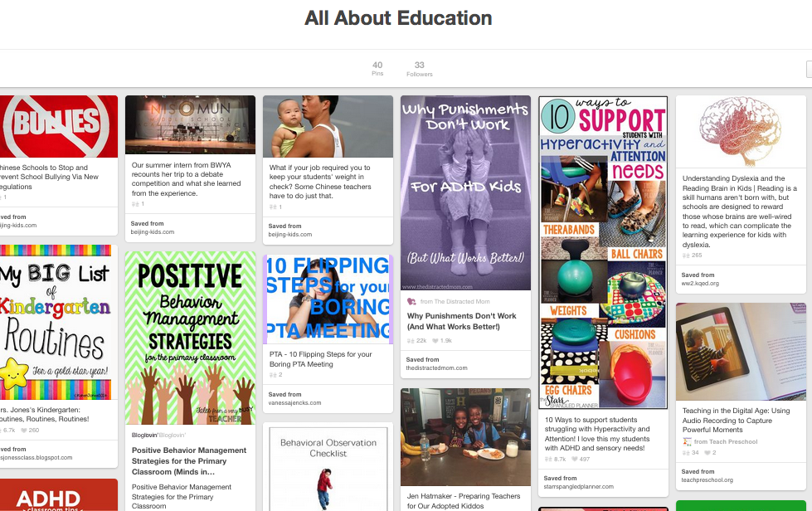Click the repin icon showing 265 on dyslexia pin

[686, 255]
